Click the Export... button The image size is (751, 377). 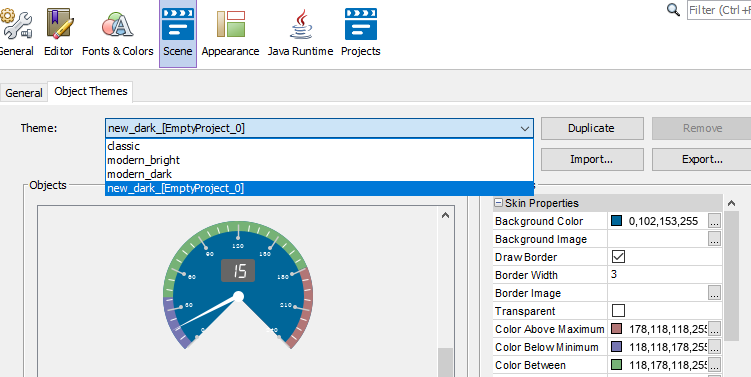tap(702, 159)
